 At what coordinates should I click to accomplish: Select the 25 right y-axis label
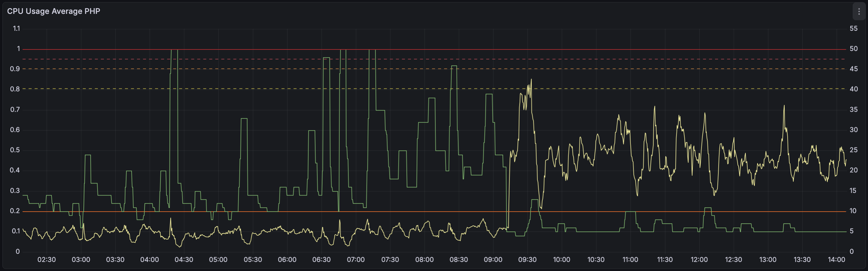pyautogui.click(x=853, y=150)
